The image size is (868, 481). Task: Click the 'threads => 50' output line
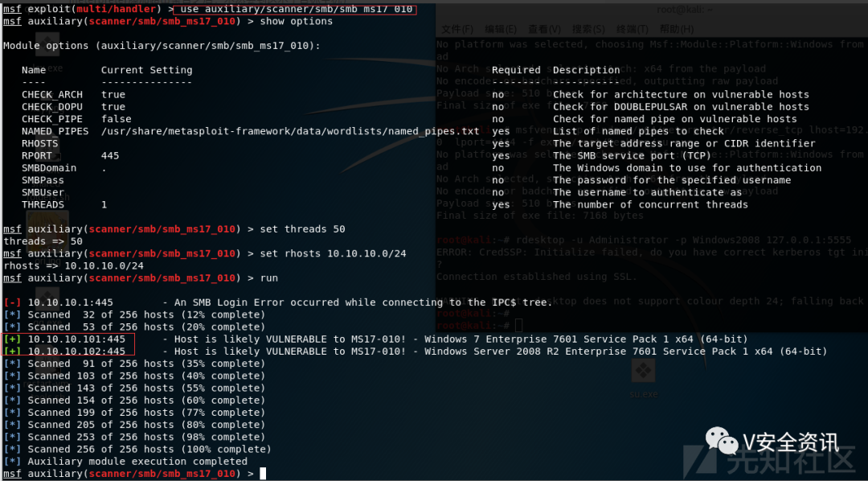[43, 241]
